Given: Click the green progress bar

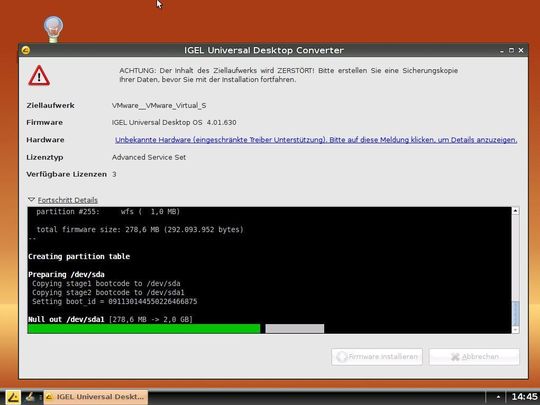Looking at the screenshot, I should (144, 329).
